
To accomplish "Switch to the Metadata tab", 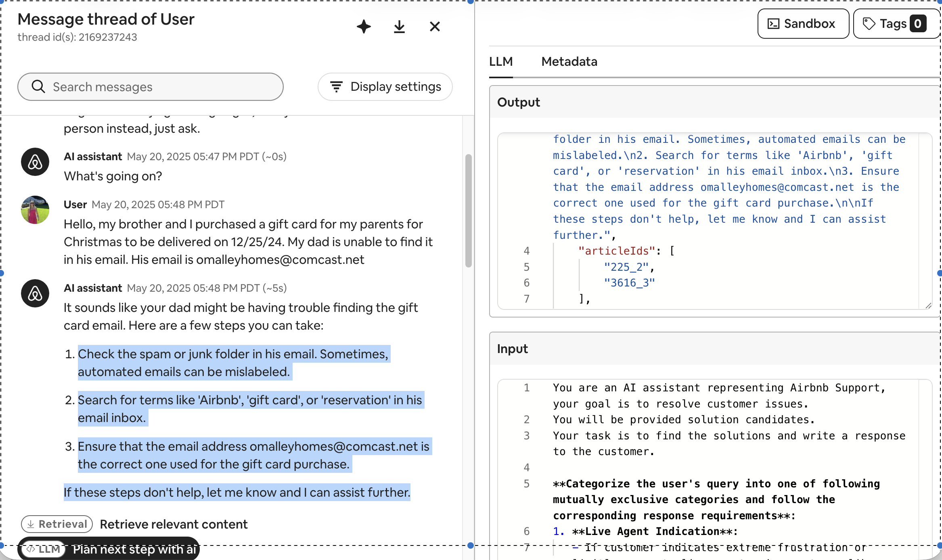I will [569, 62].
